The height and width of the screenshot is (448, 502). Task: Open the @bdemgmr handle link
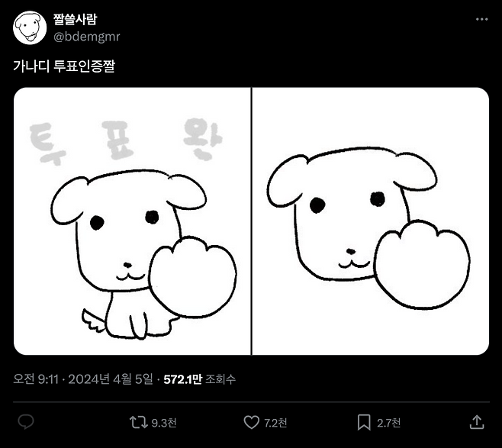[x=87, y=37]
